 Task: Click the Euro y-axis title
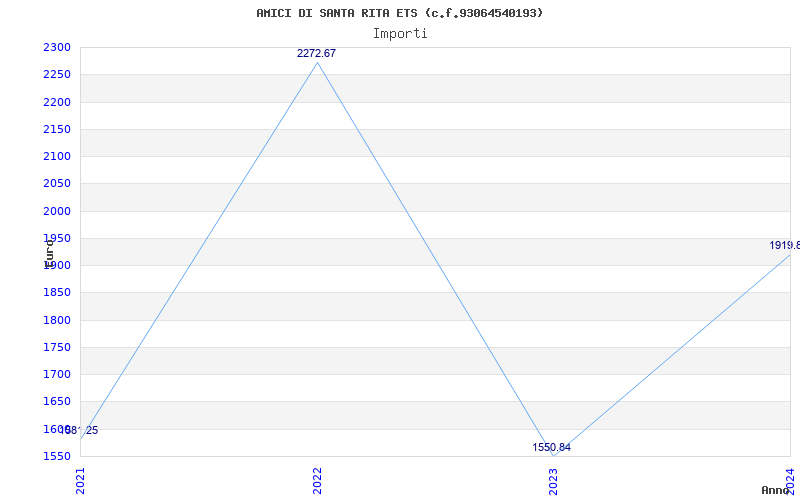click(x=49, y=254)
